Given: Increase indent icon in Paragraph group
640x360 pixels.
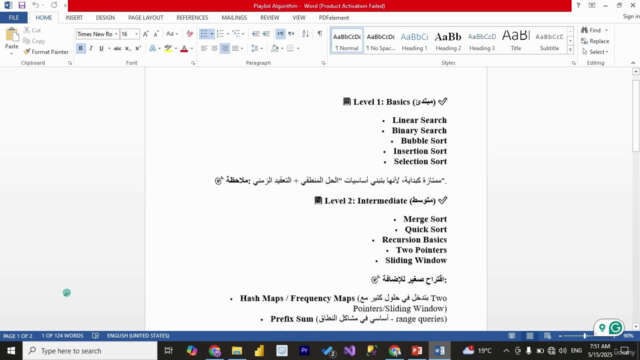Looking at the screenshot, I should coord(266,34).
